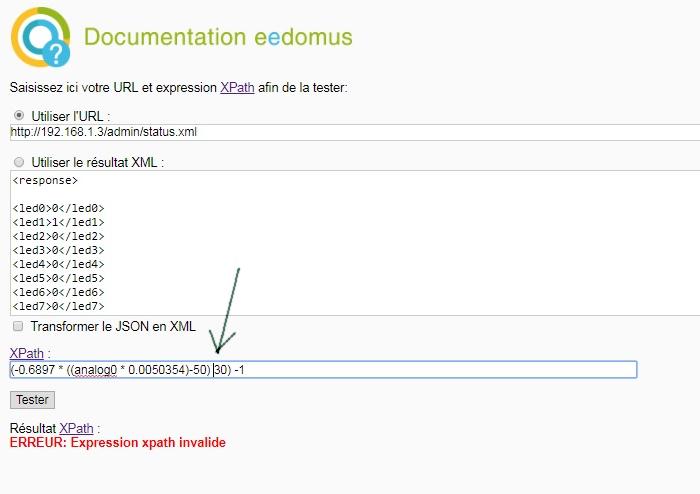This screenshot has width=700, height=494.
Task: Click the <led1>1</led1> line in the XML
Action: point(58,222)
